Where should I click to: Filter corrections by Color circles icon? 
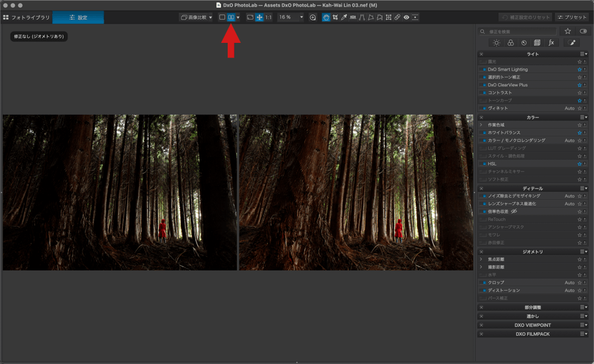pyautogui.click(x=511, y=43)
